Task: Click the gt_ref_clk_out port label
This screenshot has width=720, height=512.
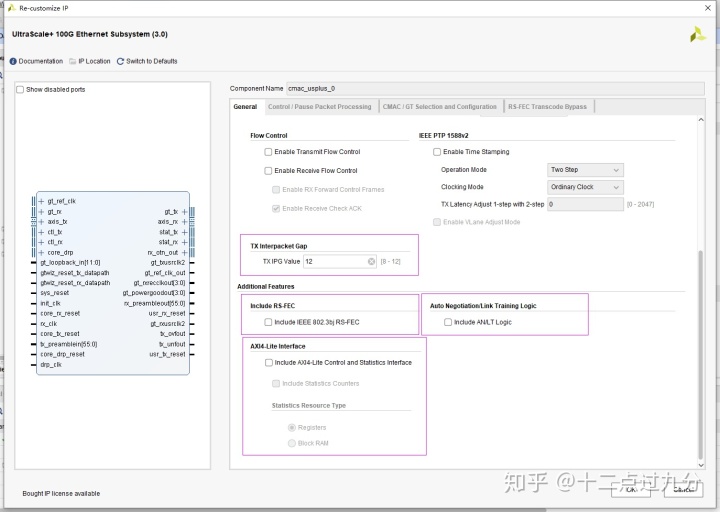Action: click(165, 273)
